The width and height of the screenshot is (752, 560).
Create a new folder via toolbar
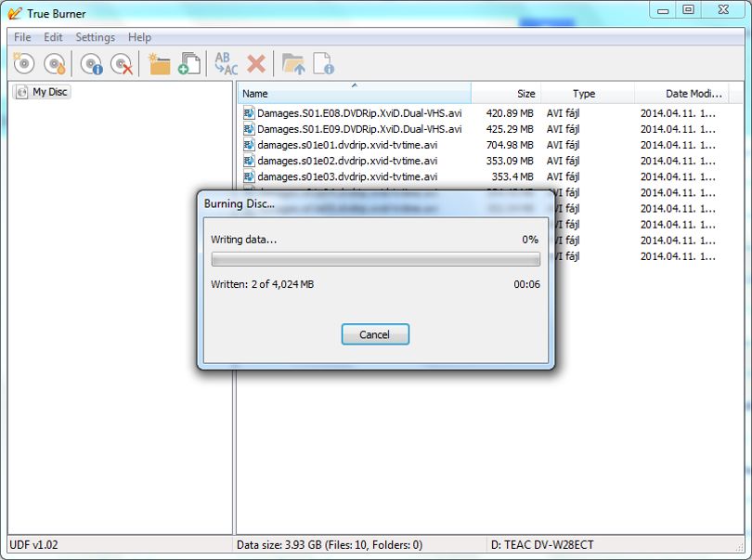pos(159,63)
